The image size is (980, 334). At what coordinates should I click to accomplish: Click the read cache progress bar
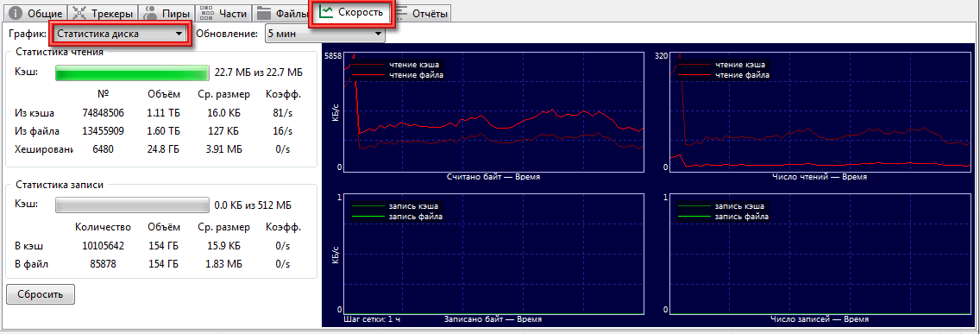133,72
